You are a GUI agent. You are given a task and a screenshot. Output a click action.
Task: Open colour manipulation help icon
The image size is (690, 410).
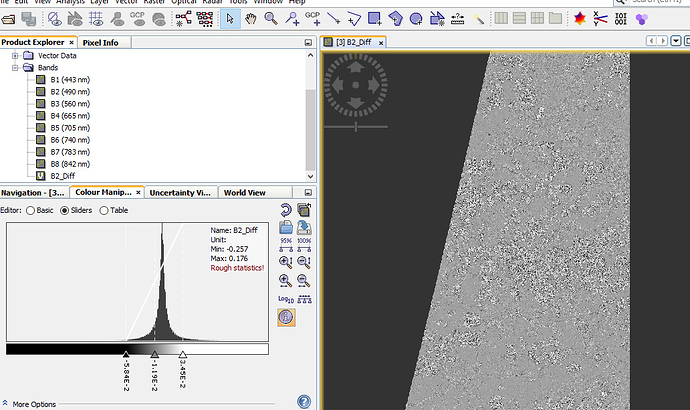coord(304,401)
